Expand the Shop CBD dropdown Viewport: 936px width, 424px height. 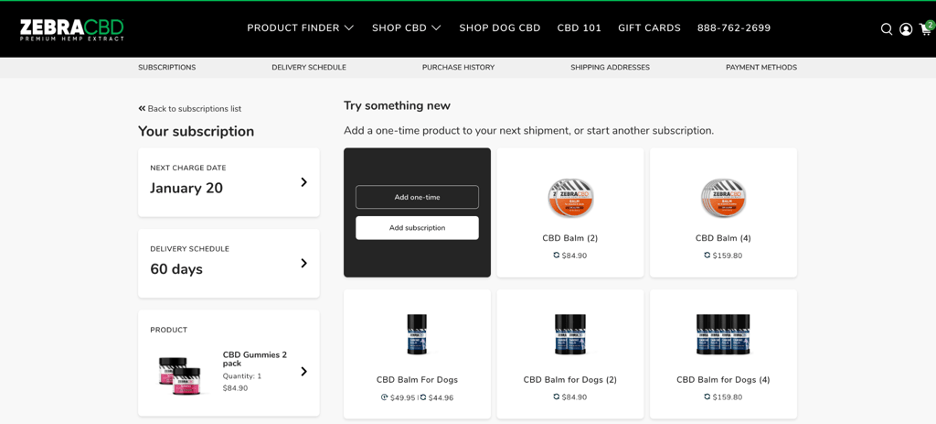coord(406,28)
